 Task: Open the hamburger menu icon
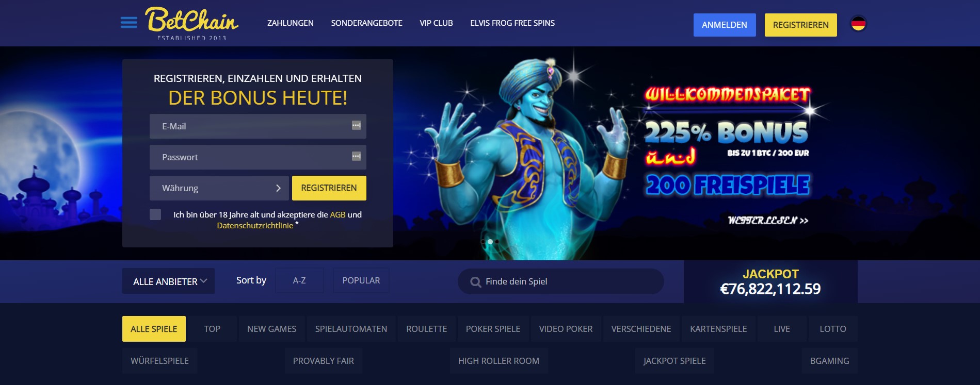click(x=128, y=22)
